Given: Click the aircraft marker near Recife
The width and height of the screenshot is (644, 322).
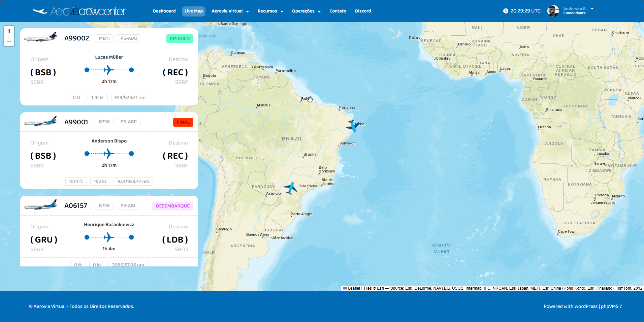Looking at the screenshot, I should tap(353, 126).
